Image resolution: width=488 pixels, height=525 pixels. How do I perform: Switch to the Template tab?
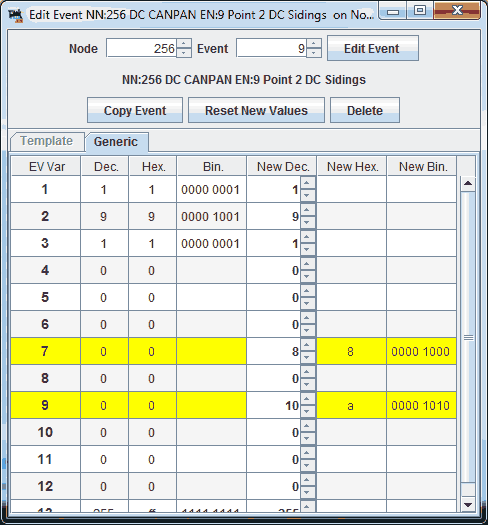47,141
